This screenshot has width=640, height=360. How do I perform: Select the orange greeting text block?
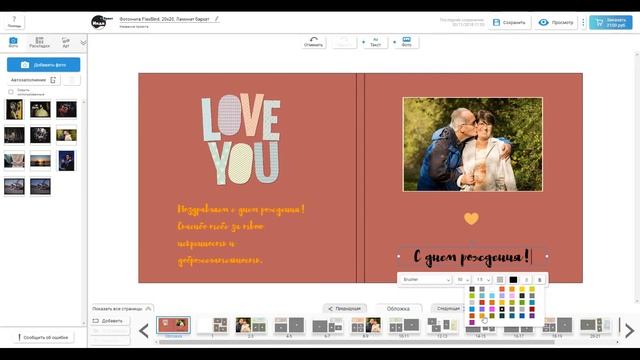click(241, 235)
